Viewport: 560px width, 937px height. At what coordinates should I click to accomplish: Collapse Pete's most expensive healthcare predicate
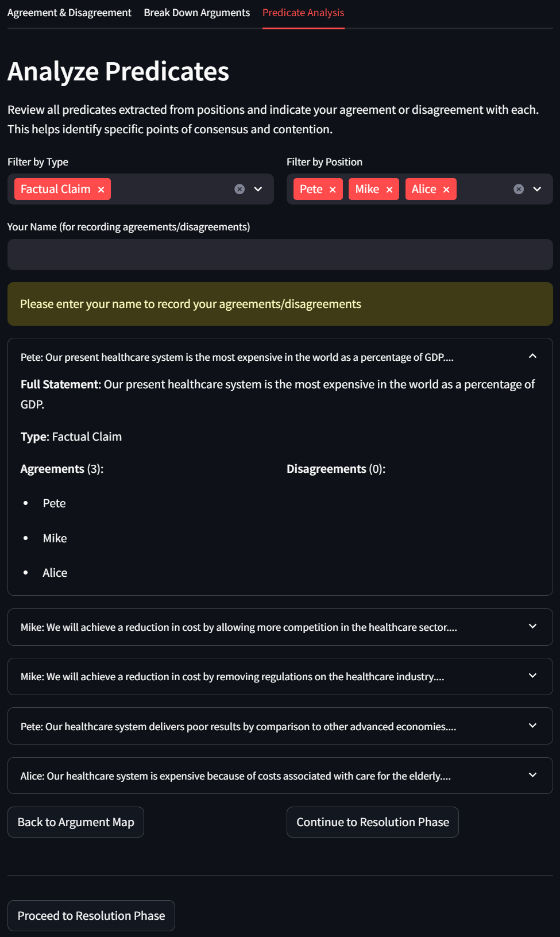(532, 357)
